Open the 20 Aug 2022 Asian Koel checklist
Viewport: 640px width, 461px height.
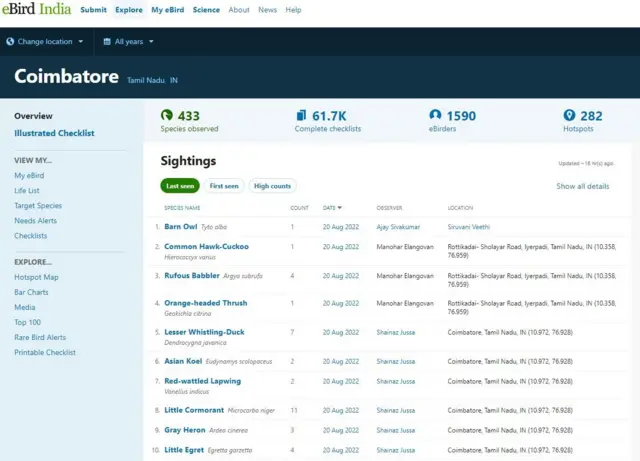[x=340, y=361]
